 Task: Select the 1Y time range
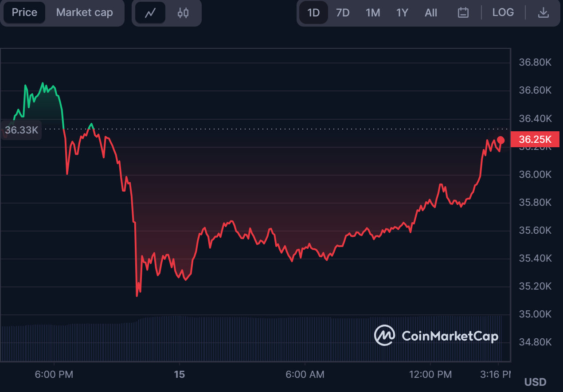point(402,13)
